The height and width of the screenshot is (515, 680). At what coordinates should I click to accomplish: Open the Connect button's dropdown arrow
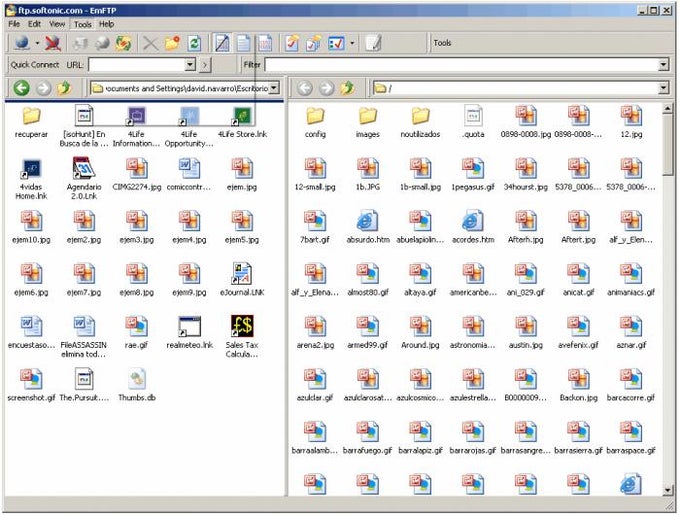point(37,43)
